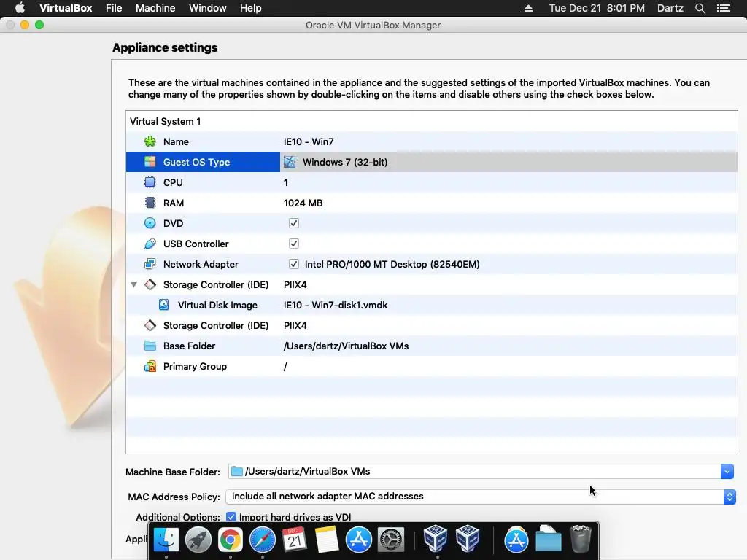Uncheck the Network Adapter checkbox
This screenshot has height=560, width=747.
[294, 264]
